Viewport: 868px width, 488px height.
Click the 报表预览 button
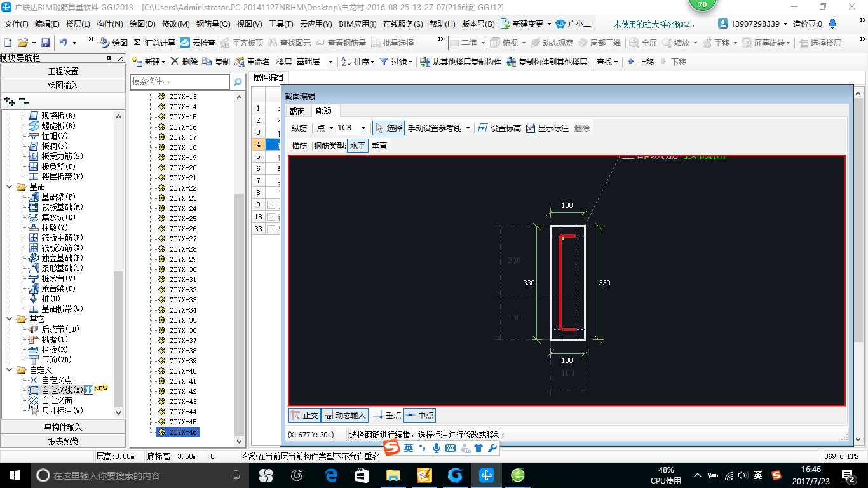tap(63, 441)
